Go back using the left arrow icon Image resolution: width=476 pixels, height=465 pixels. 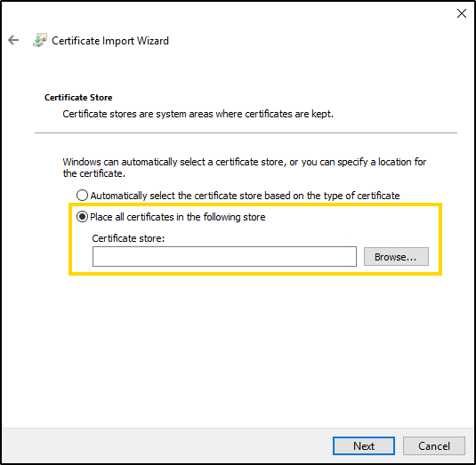13,40
